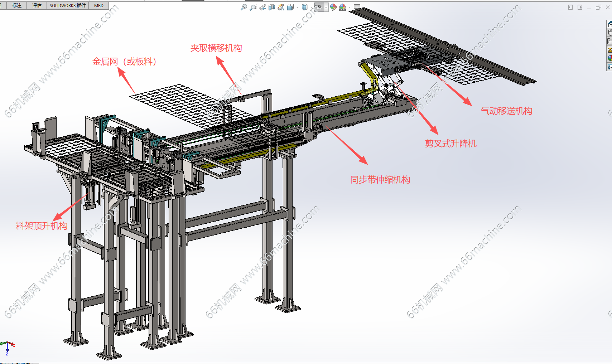Switch to the MBD tab
The width and height of the screenshot is (612, 364).
(99, 5)
